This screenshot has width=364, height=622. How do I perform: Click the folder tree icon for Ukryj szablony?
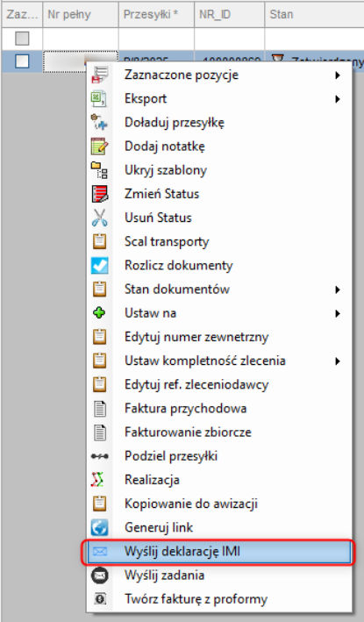[x=99, y=170]
